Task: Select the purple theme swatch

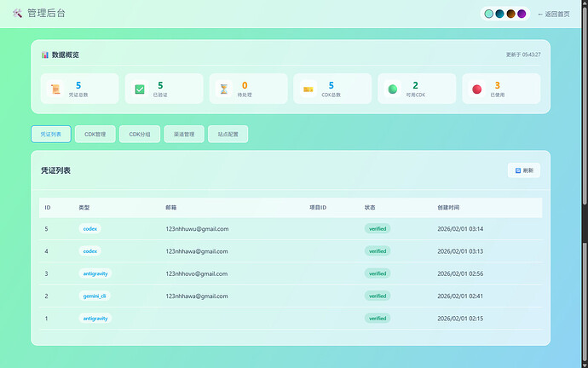Action: tap(522, 14)
